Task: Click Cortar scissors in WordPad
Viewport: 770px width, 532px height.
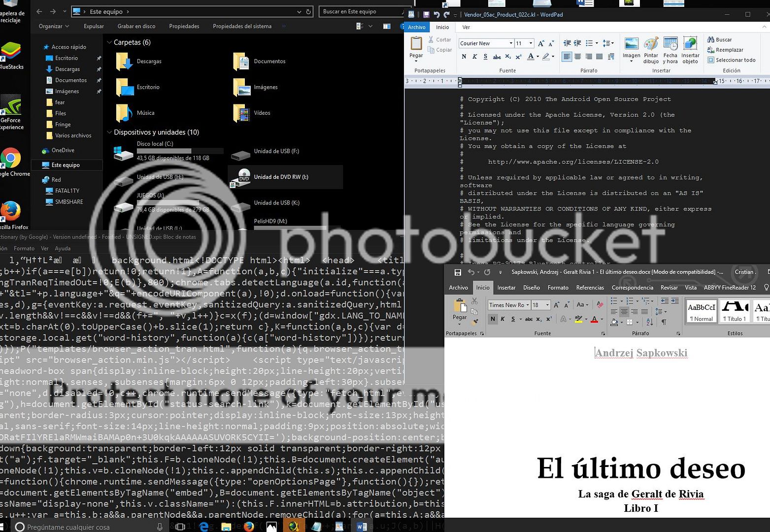Action: (431, 39)
